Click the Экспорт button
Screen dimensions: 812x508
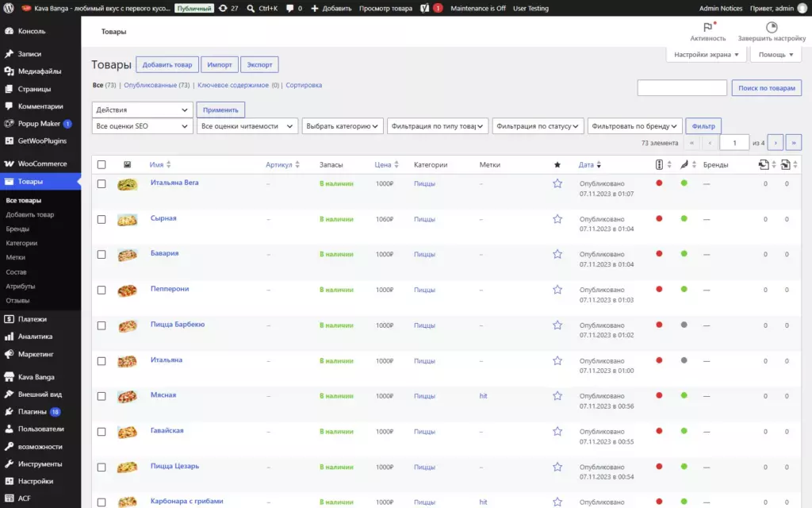(259, 65)
